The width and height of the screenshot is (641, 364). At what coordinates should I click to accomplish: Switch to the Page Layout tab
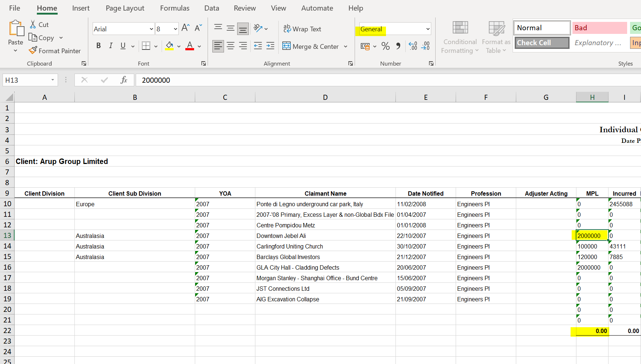125,8
